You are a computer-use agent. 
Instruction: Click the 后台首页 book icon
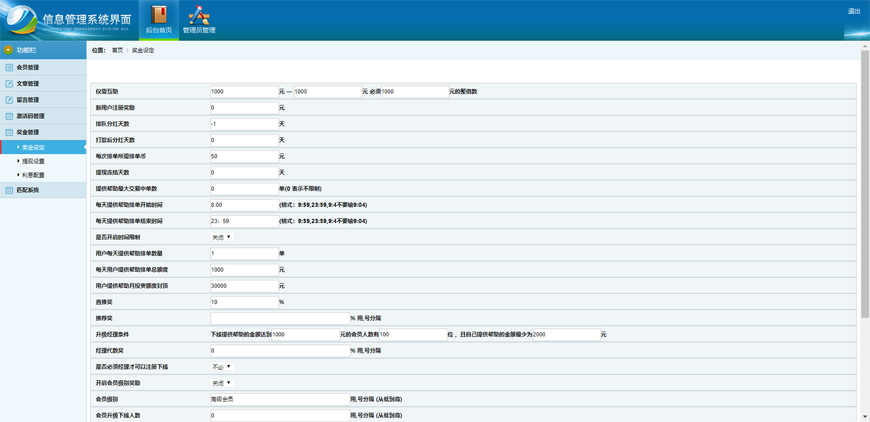159,14
